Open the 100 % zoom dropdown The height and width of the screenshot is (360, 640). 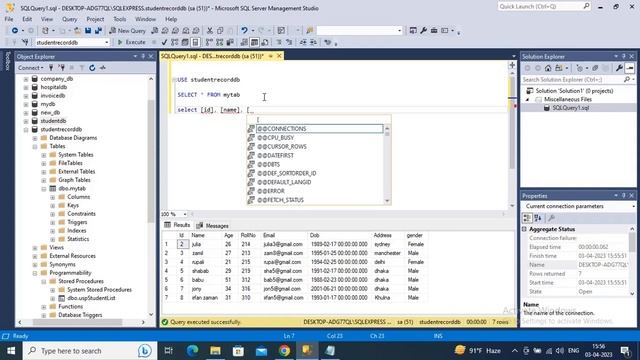click(185, 214)
